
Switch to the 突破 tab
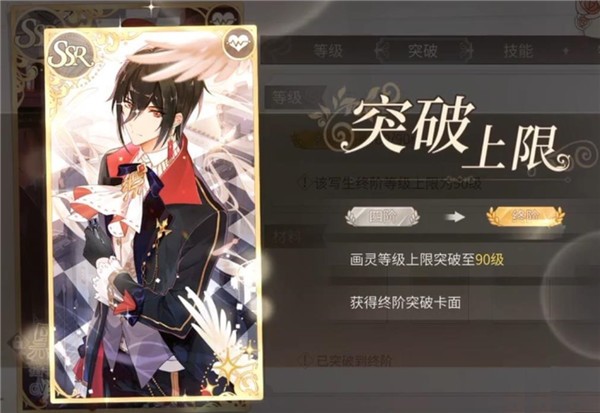pyautogui.click(x=422, y=51)
